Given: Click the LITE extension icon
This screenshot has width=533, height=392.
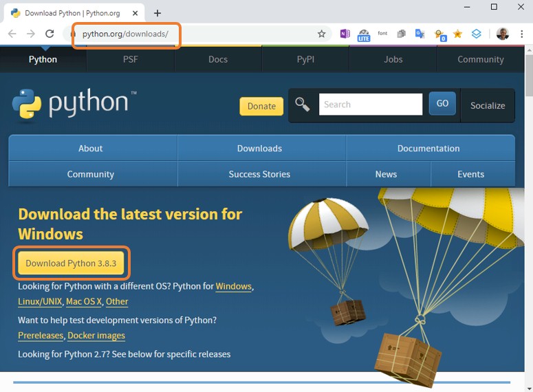Looking at the screenshot, I should (x=364, y=35).
